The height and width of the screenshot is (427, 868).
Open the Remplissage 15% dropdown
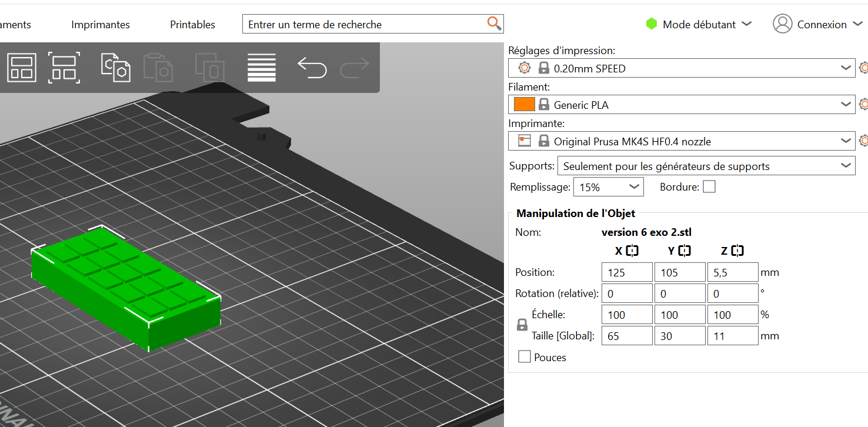click(x=608, y=187)
